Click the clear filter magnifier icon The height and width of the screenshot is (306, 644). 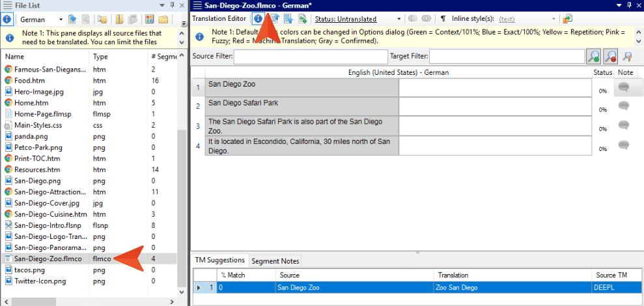click(x=627, y=56)
